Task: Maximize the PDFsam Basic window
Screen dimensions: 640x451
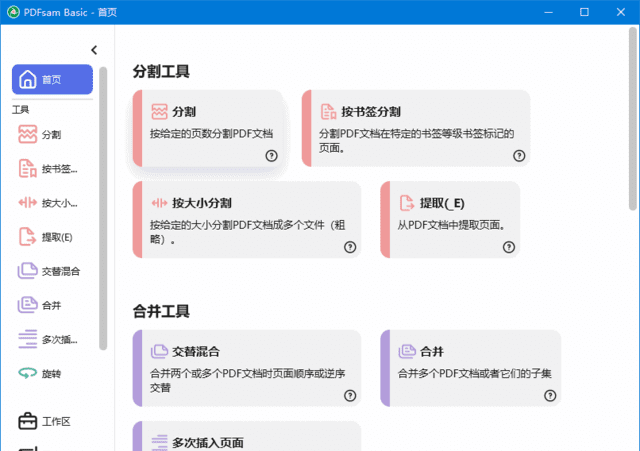Action: [584, 12]
